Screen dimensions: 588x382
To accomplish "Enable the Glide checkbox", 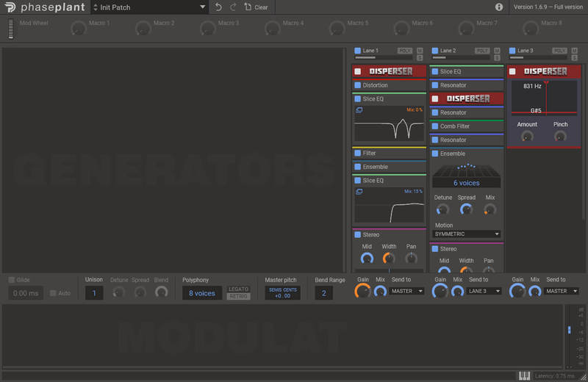I will pyautogui.click(x=12, y=280).
